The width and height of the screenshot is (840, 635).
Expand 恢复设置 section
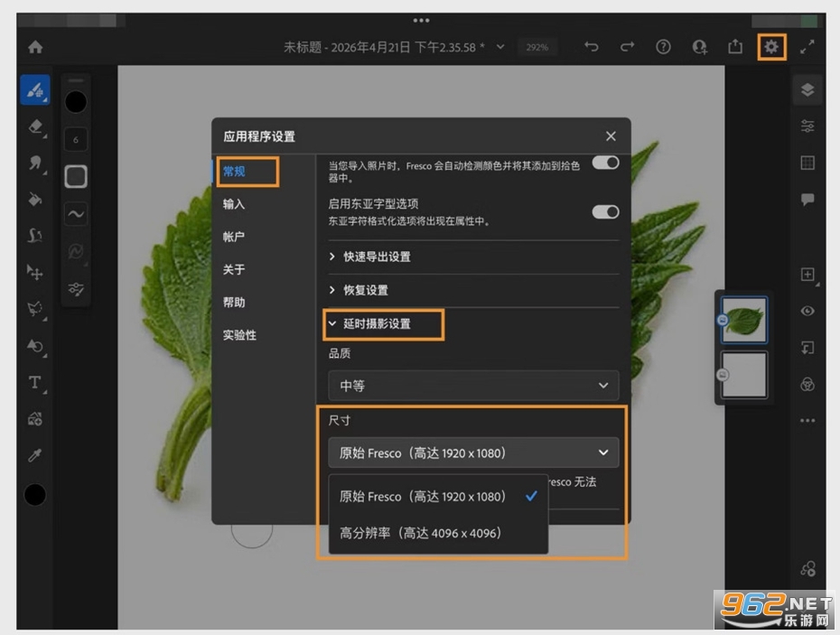coord(473,291)
